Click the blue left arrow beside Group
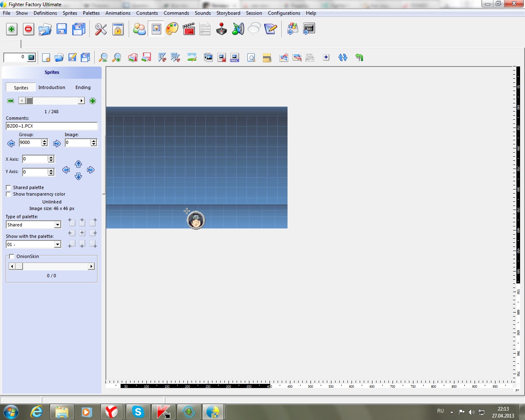Screen dimensions: 525x420 coord(11,143)
